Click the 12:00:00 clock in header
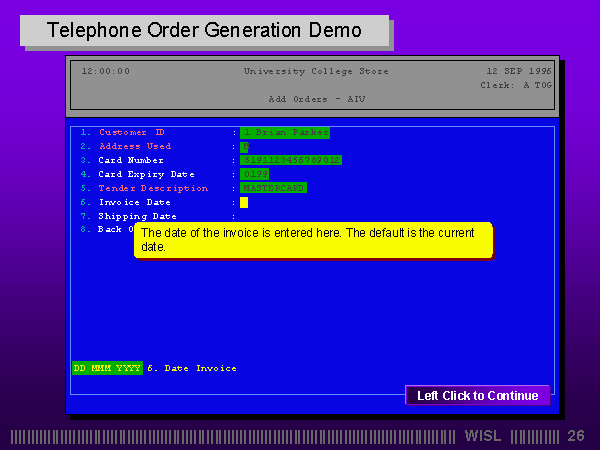The width and height of the screenshot is (600, 450). pyautogui.click(x=105, y=71)
